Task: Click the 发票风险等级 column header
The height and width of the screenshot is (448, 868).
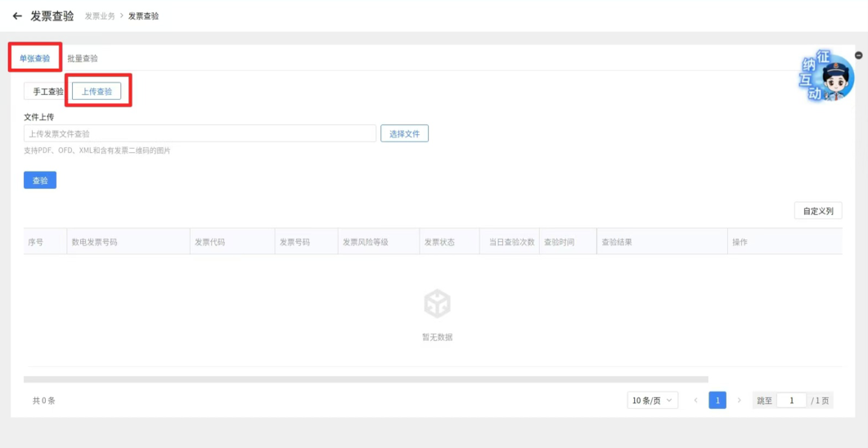Action: [x=365, y=242]
